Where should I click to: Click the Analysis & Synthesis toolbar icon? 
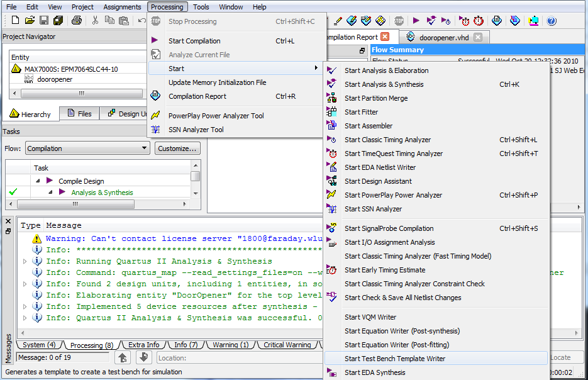point(431,21)
